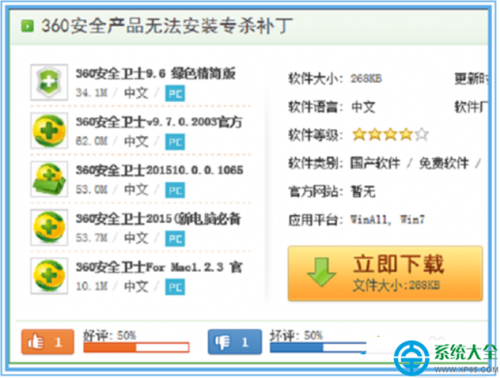The image size is (500, 378).
Task: Click the 360安全卫士v9.7.0.2003官方 app icon
Action: pyautogui.click(x=49, y=131)
